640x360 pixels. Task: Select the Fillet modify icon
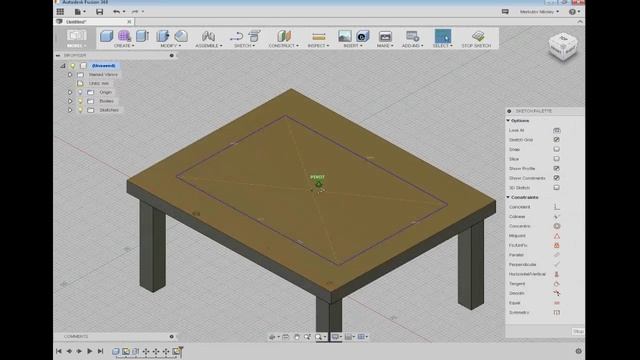(181, 36)
